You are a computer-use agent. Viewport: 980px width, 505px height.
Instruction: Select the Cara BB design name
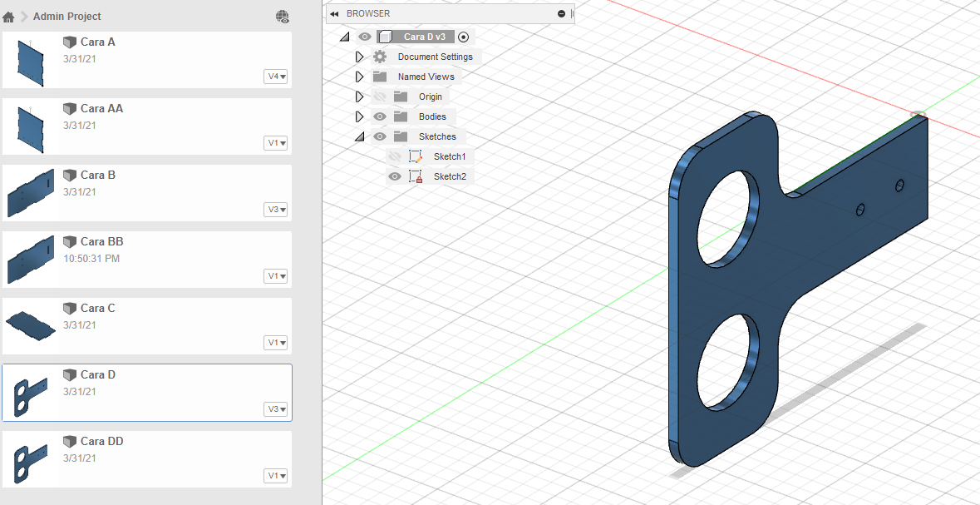click(x=102, y=241)
